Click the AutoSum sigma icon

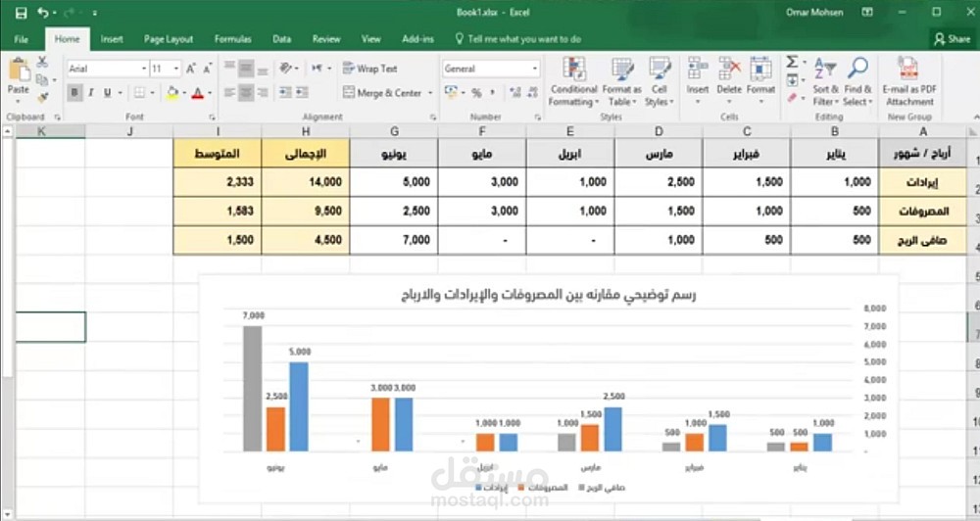pyautogui.click(x=792, y=62)
